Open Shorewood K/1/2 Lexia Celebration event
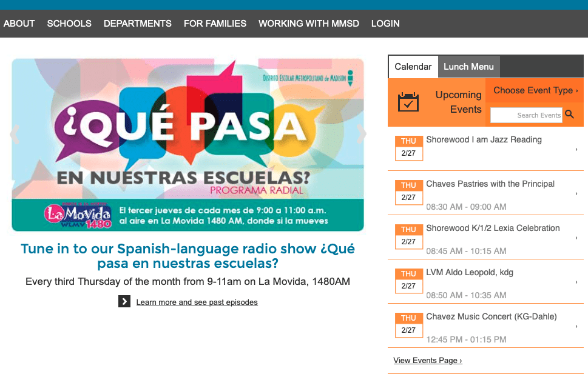This screenshot has height=374, width=588. [x=493, y=229]
